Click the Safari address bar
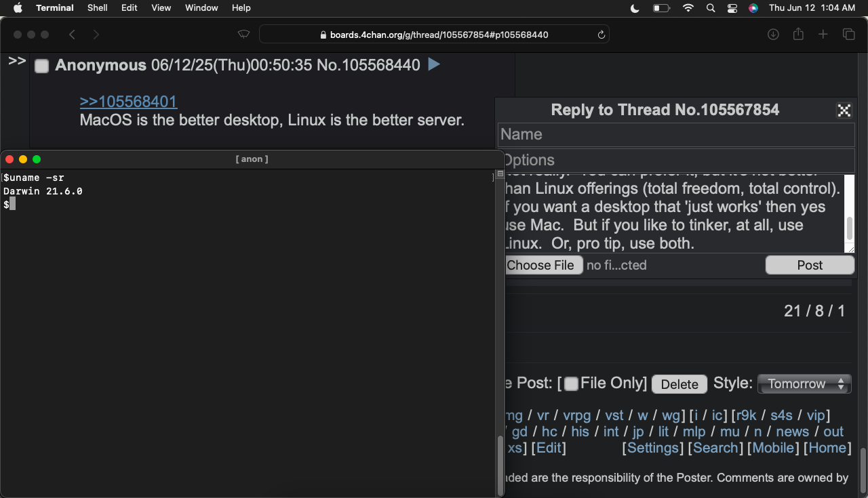868x498 pixels. tap(434, 35)
